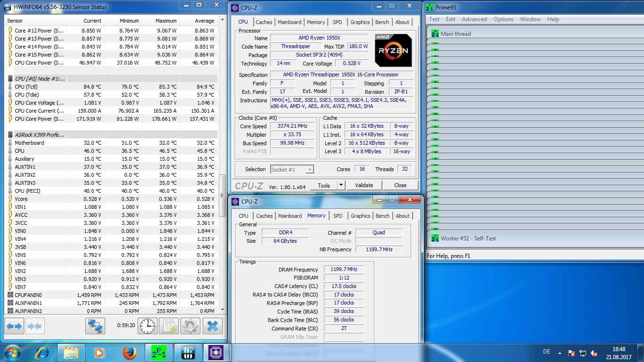Click the Core Speed value 3374.21 MHz

point(292,126)
